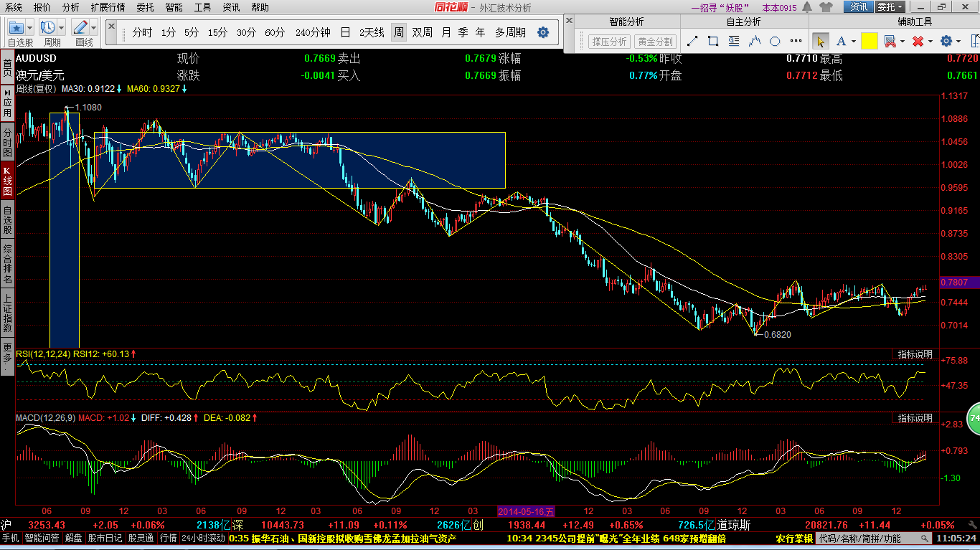Switch chart to 15分 period

(x=217, y=32)
